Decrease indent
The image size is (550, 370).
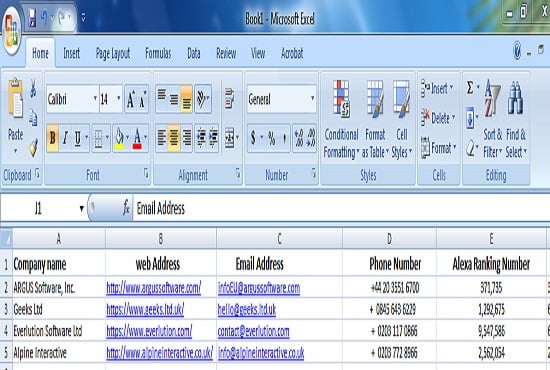pos(201,138)
